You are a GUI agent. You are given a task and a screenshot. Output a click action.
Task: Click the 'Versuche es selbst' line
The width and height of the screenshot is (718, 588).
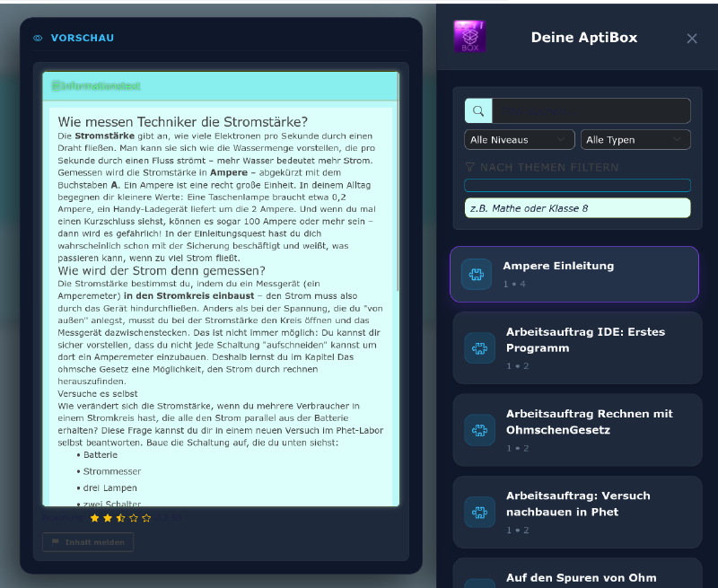(98, 394)
